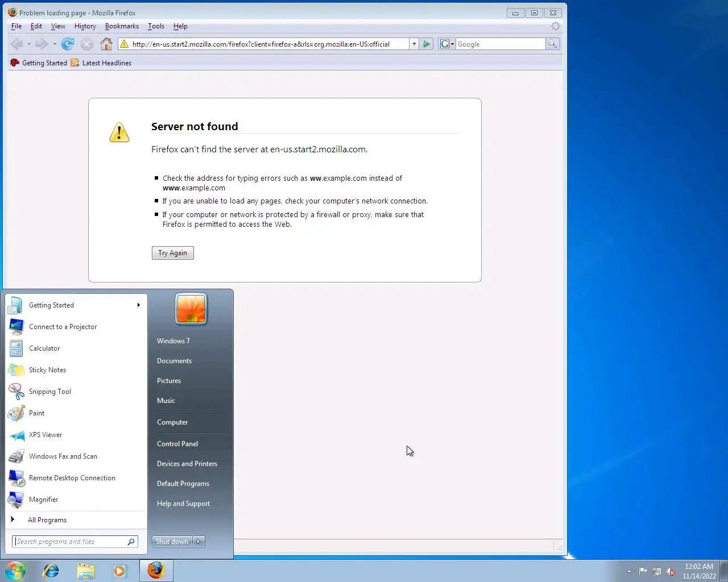
Task: Open the Bookmarks menu
Action: 122,26
